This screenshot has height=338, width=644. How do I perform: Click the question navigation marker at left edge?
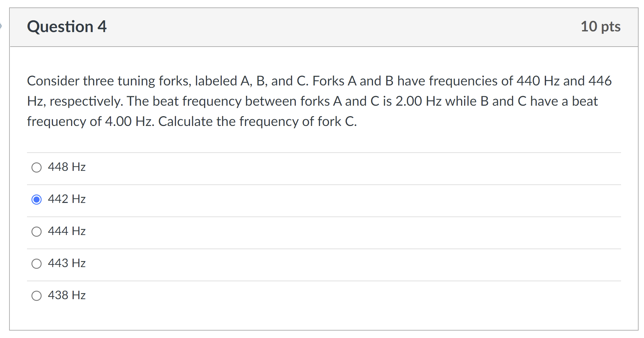tap(1, 26)
